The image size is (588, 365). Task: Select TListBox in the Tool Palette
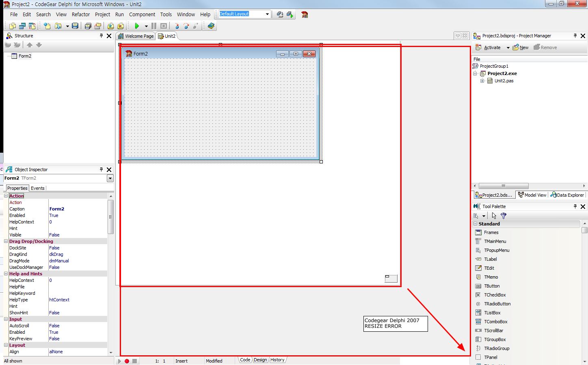(492, 313)
